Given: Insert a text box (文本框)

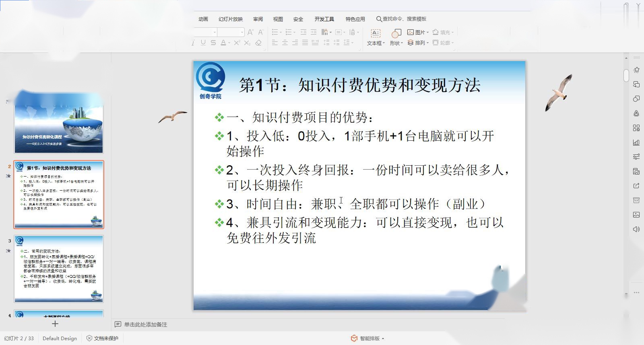Looking at the screenshot, I should 376,37.
